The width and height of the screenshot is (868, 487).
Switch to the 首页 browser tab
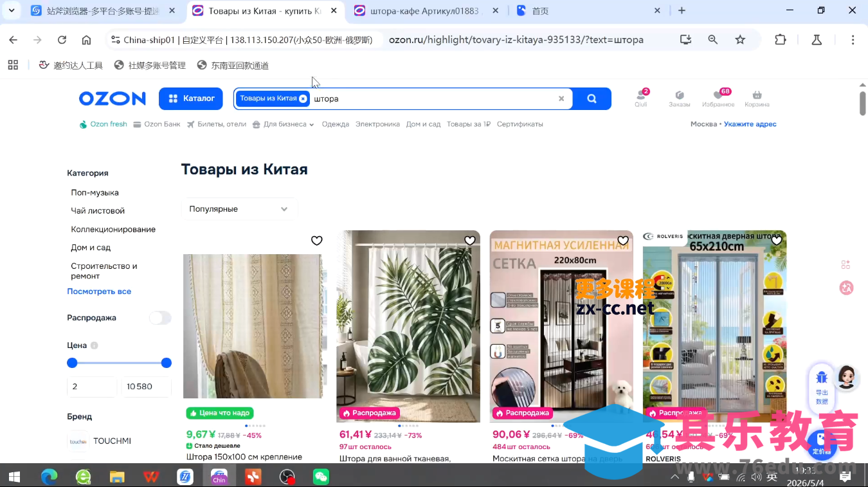[588, 11]
